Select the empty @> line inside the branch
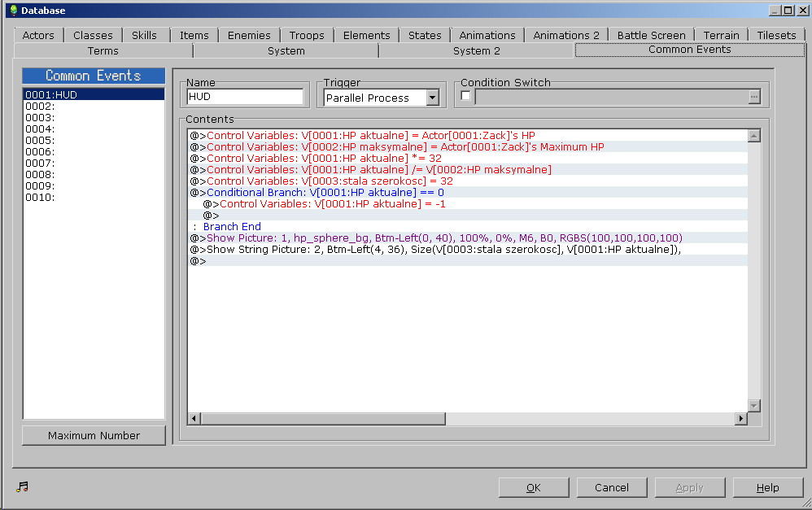Image resolution: width=812 pixels, height=510 pixels. tap(468, 216)
